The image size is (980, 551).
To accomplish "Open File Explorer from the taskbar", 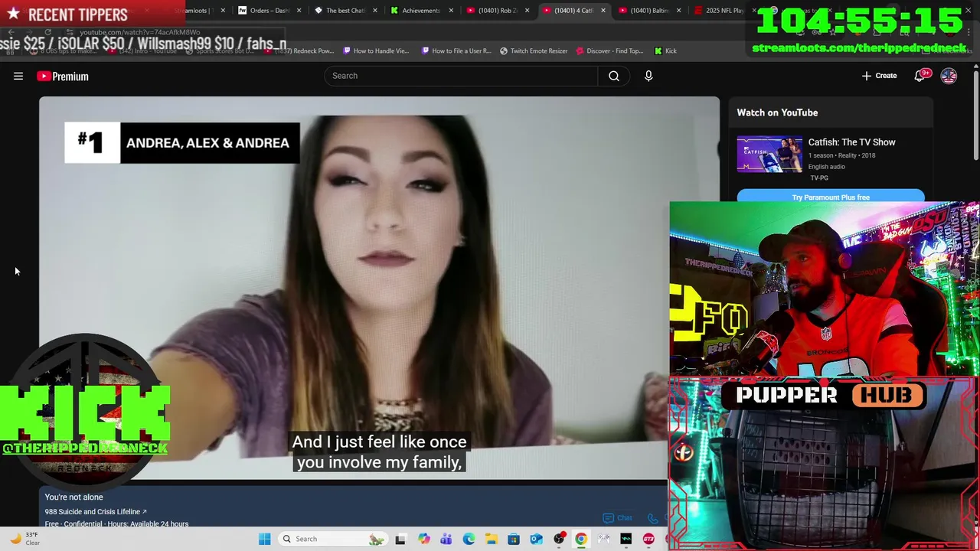I will [491, 539].
